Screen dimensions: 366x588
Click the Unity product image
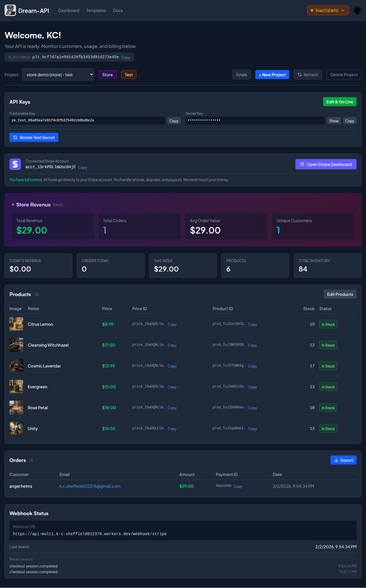16,428
